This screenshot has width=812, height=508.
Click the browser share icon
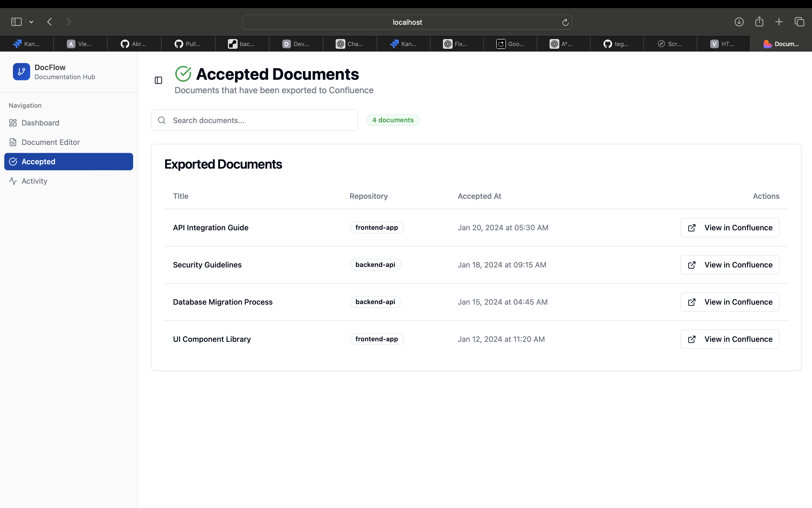coord(759,22)
